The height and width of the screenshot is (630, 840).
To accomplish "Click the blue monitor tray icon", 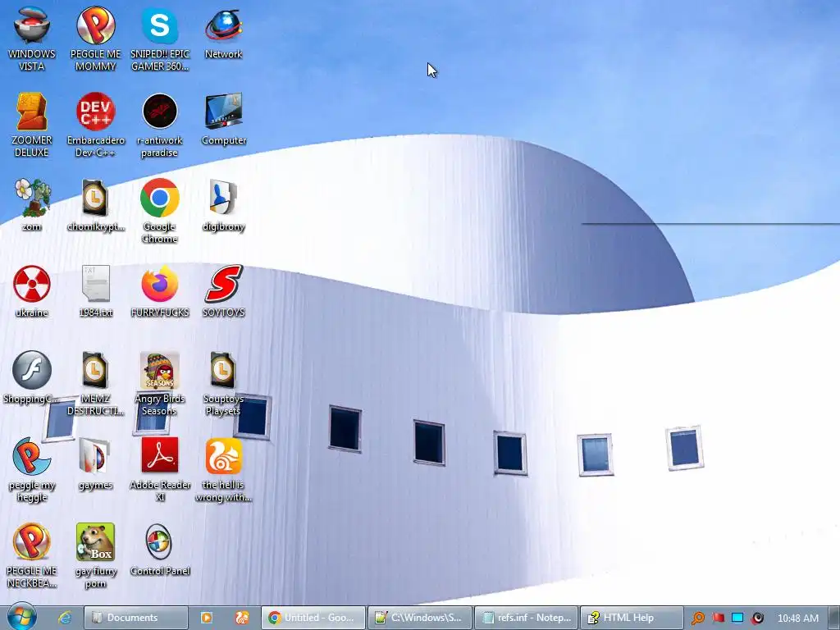I will (x=737, y=618).
